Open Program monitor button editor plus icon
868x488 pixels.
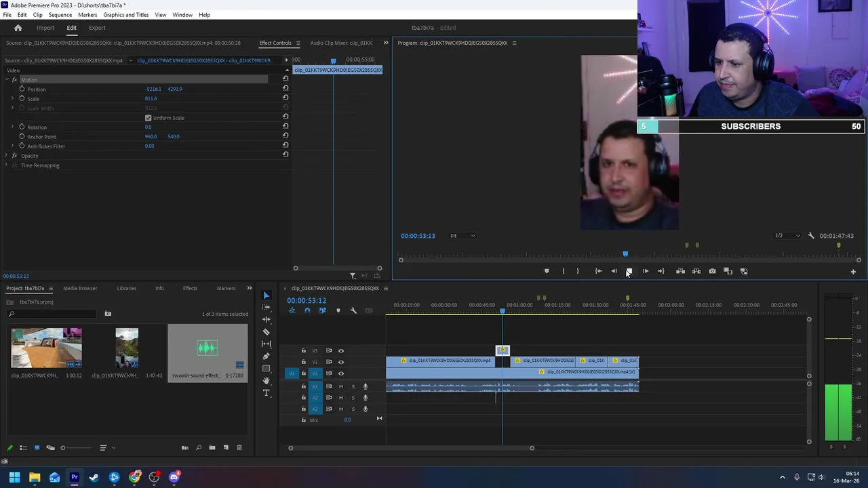click(x=853, y=272)
